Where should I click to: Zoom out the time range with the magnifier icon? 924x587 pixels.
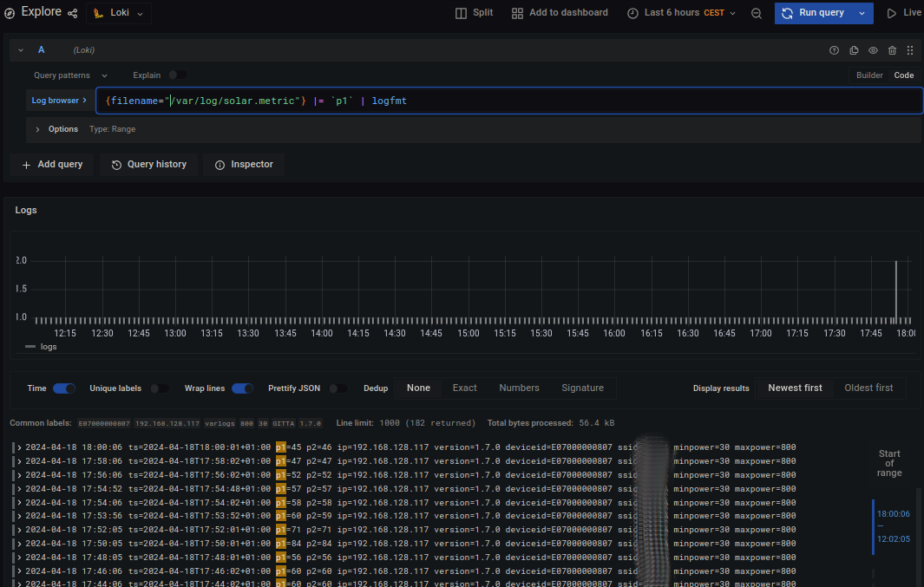(x=755, y=13)
